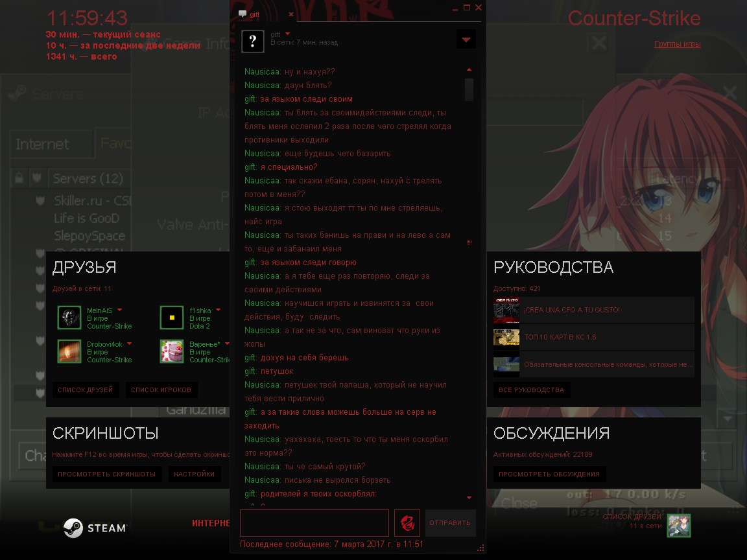Click the lock column header in server browser
The width and height of the screenshot is (747, 560).
19,179
